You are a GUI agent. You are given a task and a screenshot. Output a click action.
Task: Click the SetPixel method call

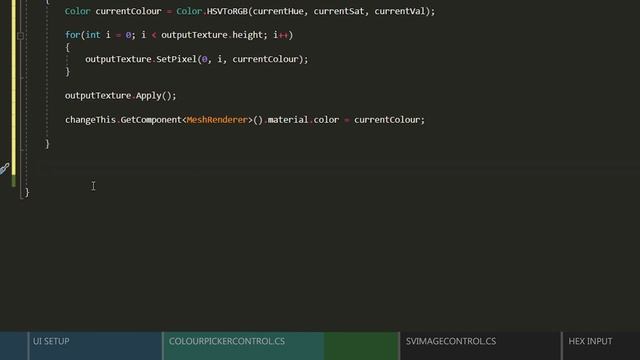coord(176,60)
